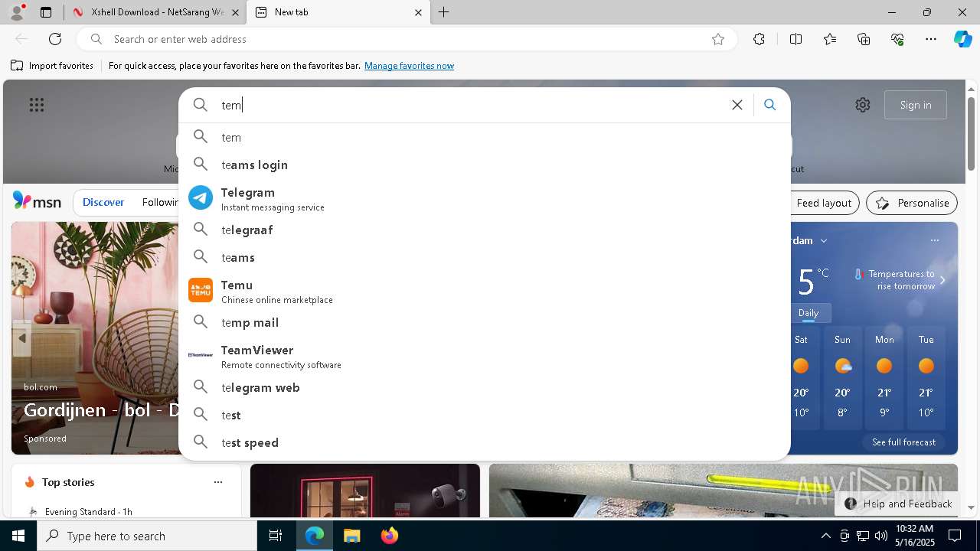Open Task View in taskbar

(276, 536)
